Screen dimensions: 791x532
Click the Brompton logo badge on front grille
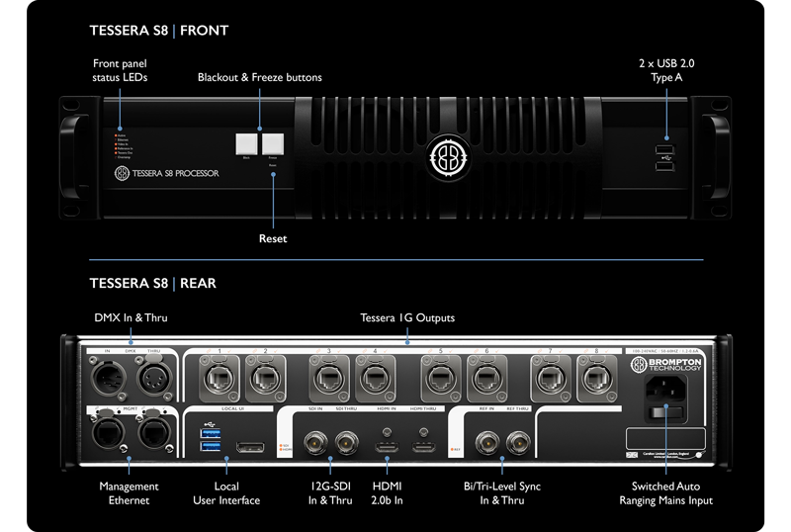point(448,157)
